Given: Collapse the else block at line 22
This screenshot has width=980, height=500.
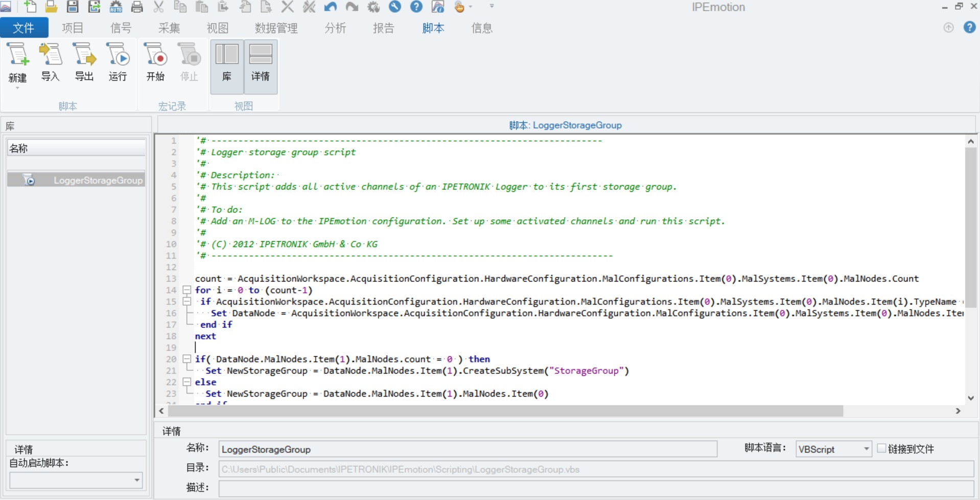Looking at the screenshot, I should point(187,382).
